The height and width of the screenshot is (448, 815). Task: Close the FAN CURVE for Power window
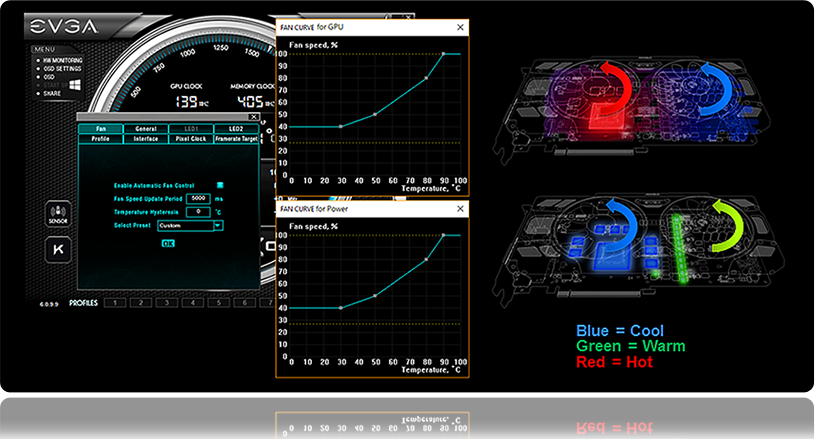point(460,209)
